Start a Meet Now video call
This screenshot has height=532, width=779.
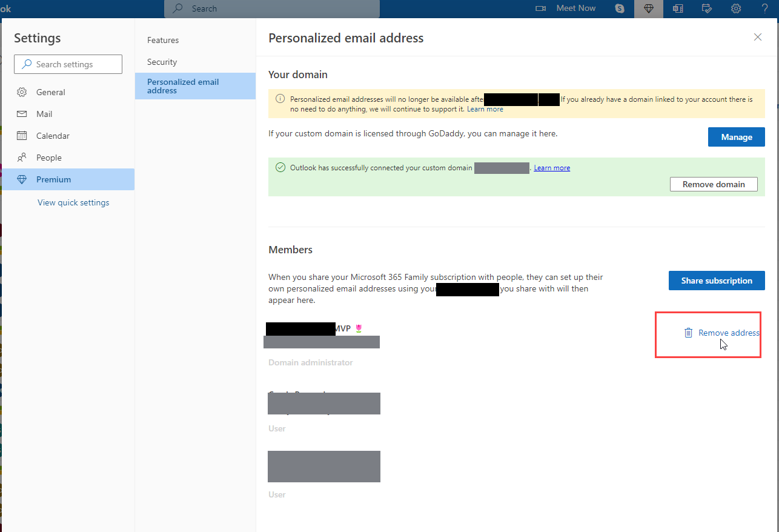[567, 8]
